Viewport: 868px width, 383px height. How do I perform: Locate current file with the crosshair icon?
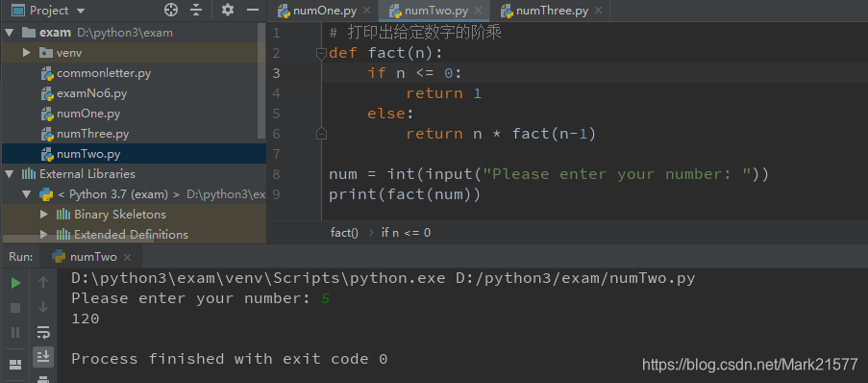[x=171, y=10]
